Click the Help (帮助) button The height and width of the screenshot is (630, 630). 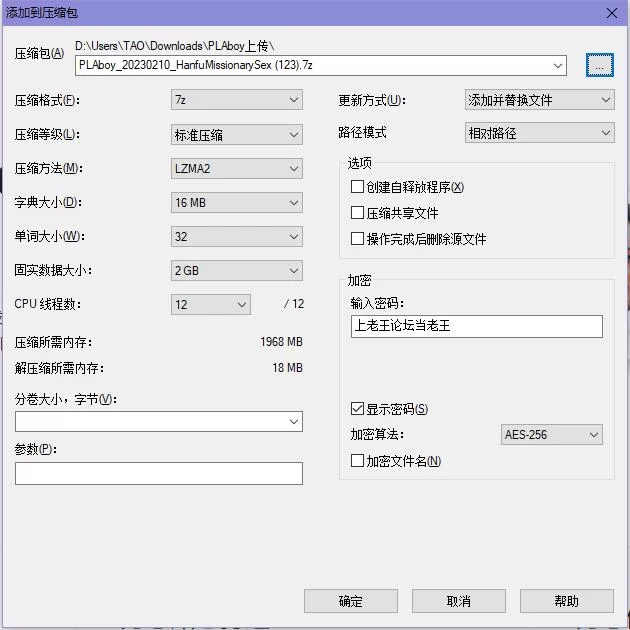point(566,601)
